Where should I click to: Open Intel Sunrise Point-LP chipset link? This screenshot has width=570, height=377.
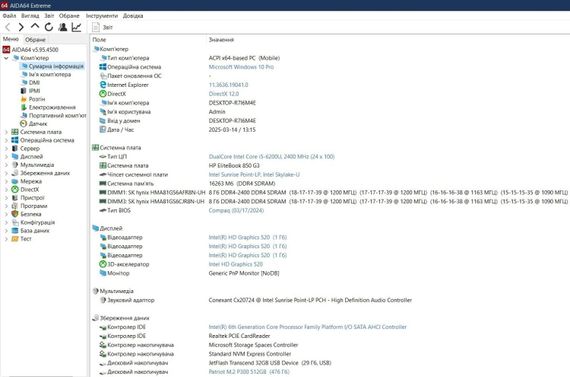[x=254, y=175]
